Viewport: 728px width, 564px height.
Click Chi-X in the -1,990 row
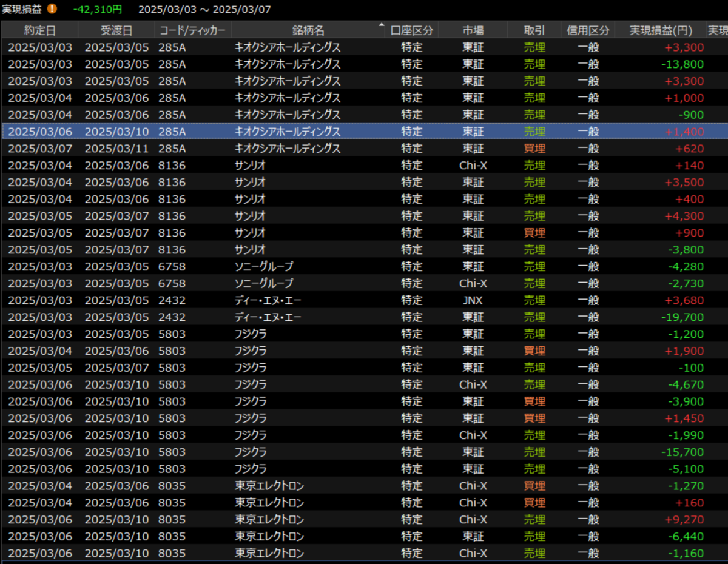(473, 435)
